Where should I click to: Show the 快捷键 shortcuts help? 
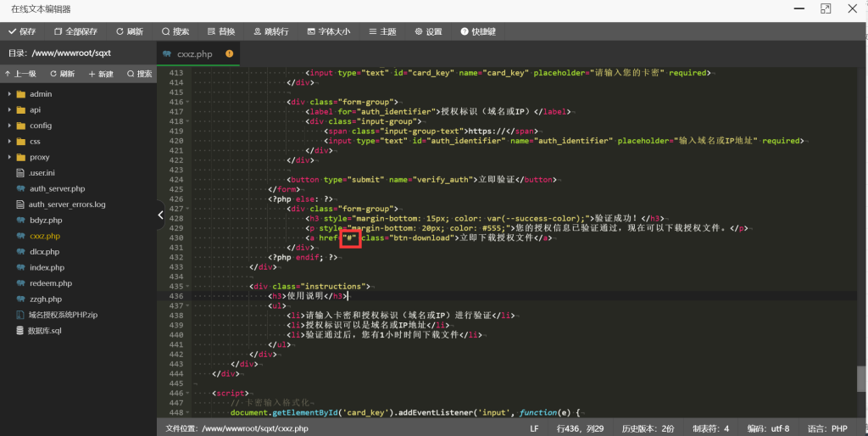tap(478, 31)
